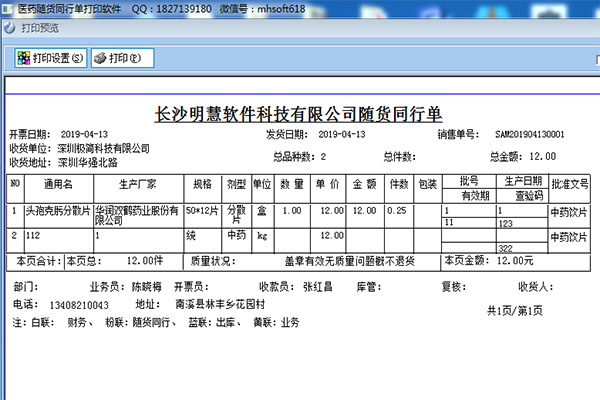600x400 pixels.
Task: Click package count cell 0.25
Action: (397, 211)
